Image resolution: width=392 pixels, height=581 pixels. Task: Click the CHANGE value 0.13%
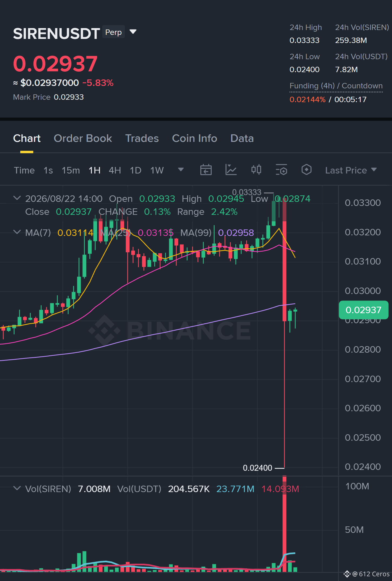click(157, 212)
